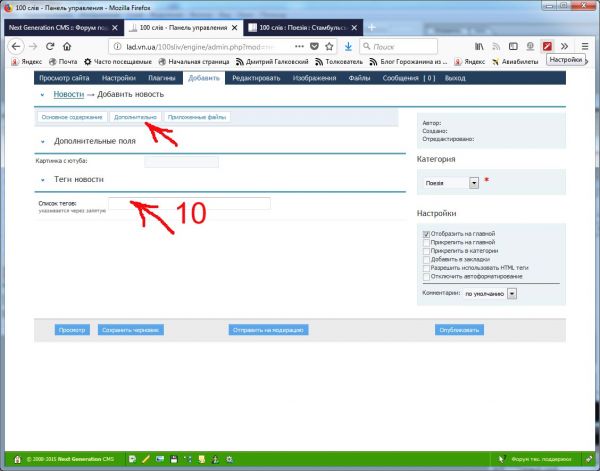600x471 pixels.
Task: Open the downloads arrow
Action: point(348,47)
